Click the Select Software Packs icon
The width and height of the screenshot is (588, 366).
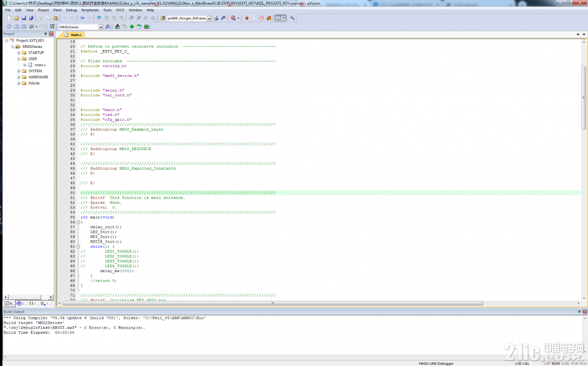point(139,27)
